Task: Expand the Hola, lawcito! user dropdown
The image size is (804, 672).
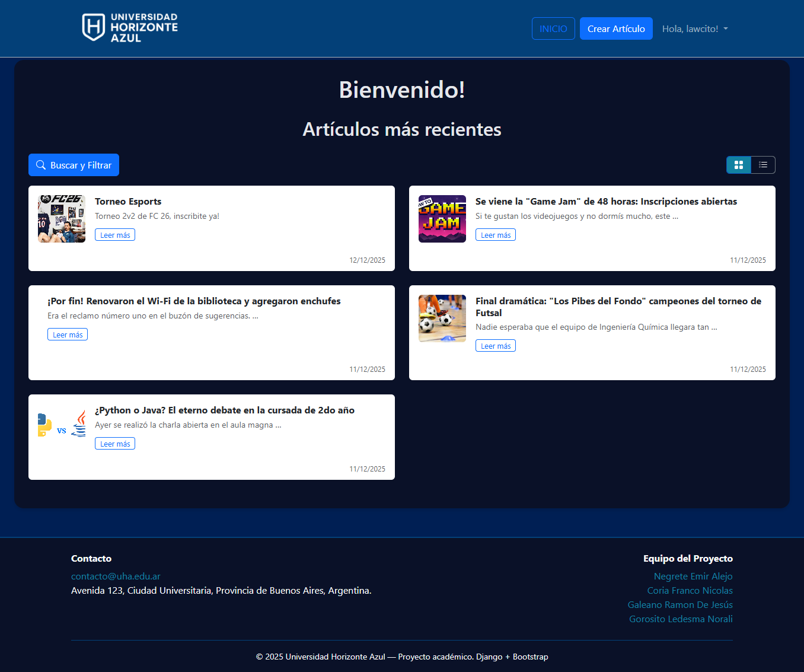Action: (695, 28)
